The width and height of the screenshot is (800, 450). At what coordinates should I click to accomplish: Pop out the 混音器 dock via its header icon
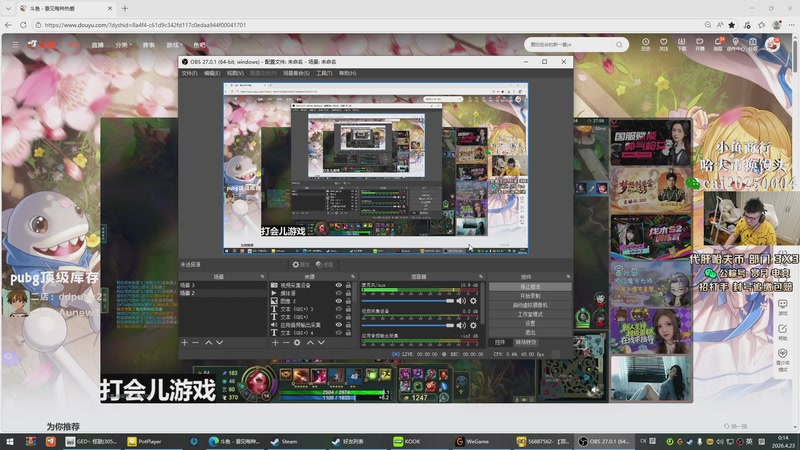[481, 277]
